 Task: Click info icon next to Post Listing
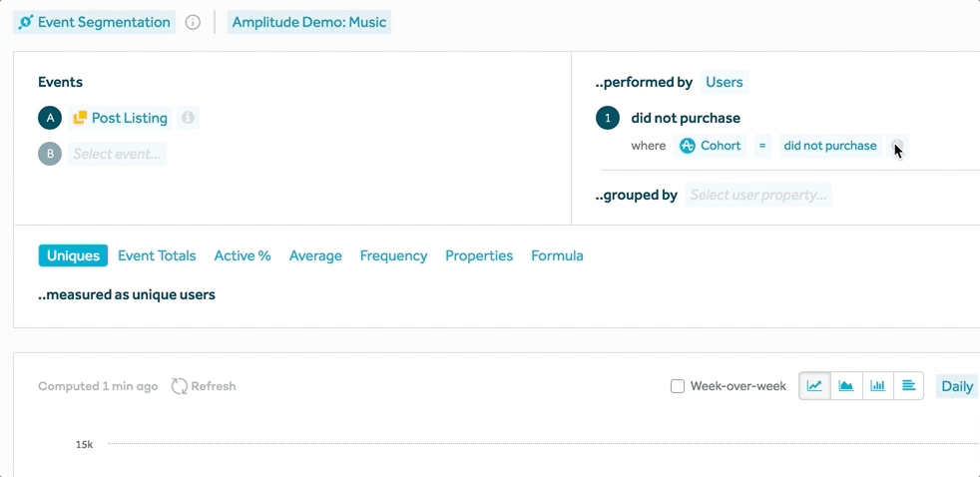coord(188,118)
